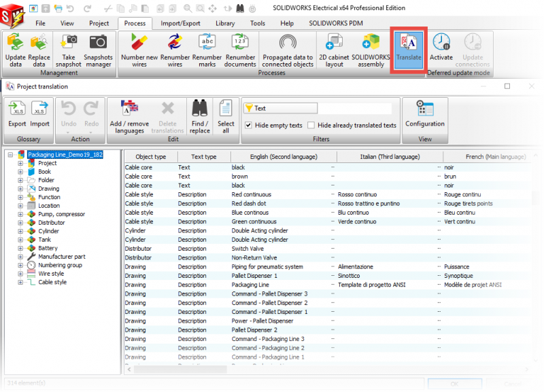
Task: Enable Hide already translated texts
Action: 311,126
